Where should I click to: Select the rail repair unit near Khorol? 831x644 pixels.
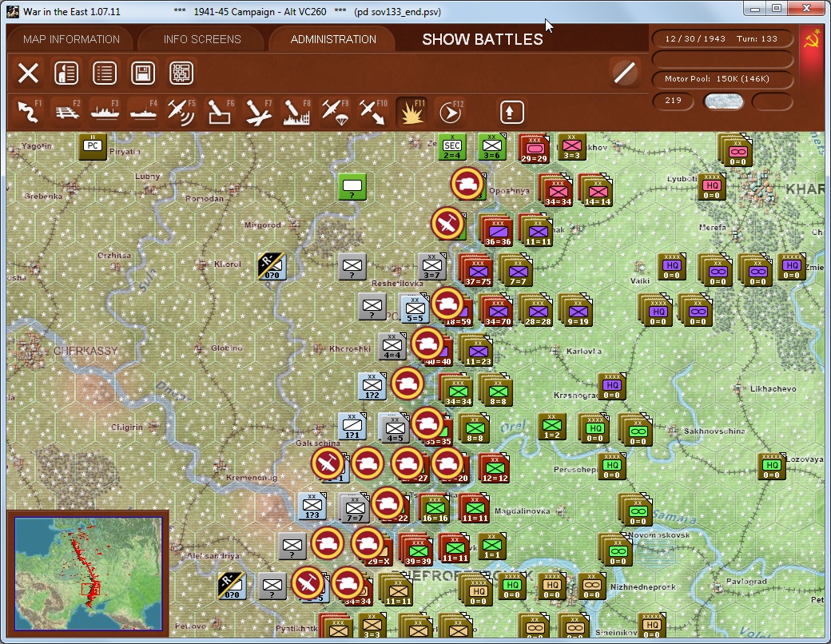pos(272,267)
